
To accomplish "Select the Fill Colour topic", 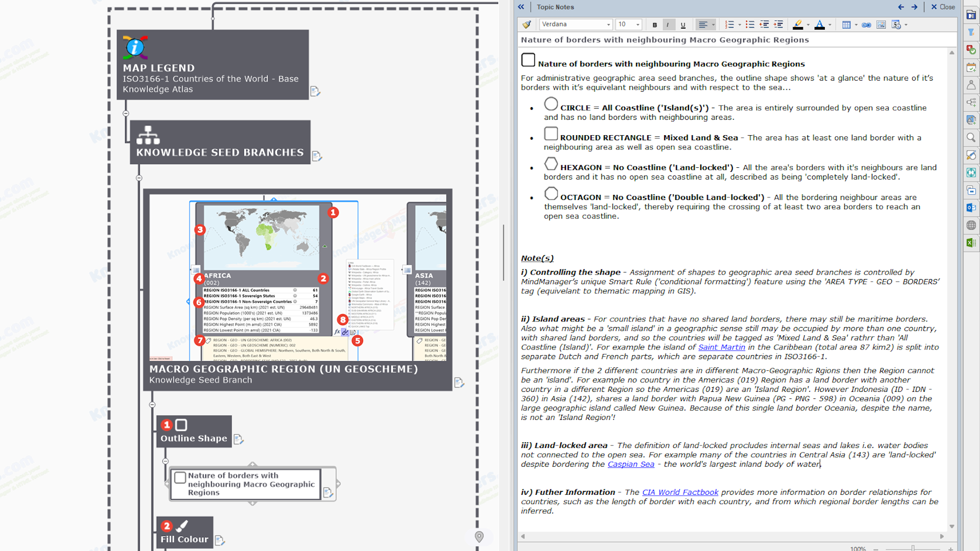I will click(184, 533).
